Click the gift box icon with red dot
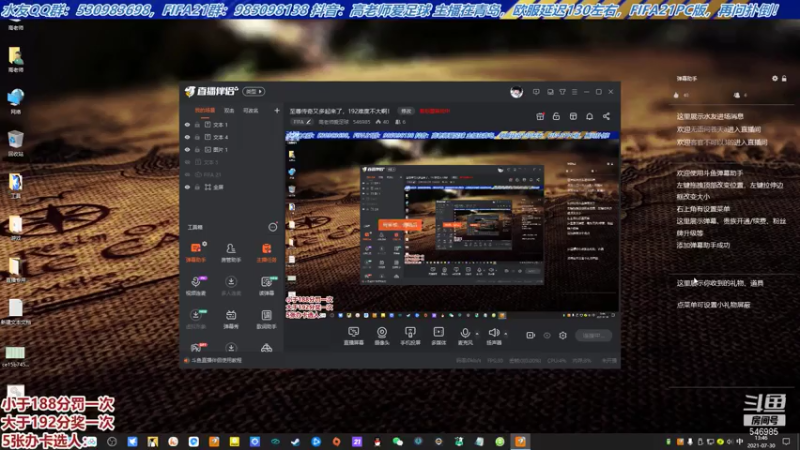Viewport: 800px width, 450px height. (540, 116)
